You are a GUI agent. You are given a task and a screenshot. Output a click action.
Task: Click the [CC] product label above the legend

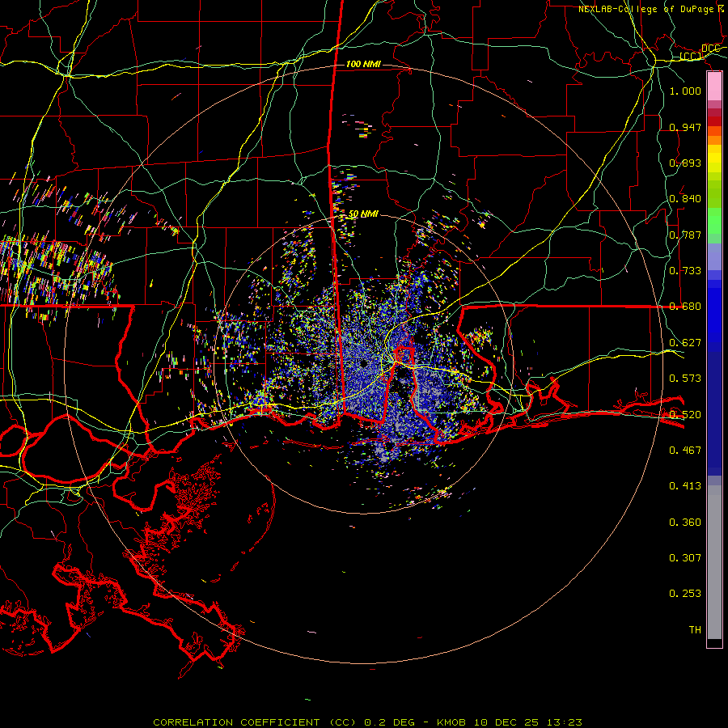(691, 56)
